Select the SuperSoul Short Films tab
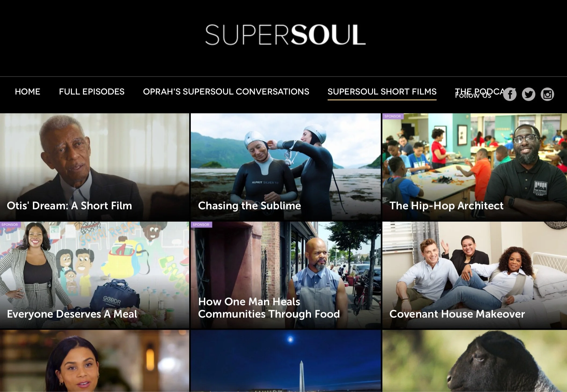Screen dimensions: 567x392 [382, 92]
